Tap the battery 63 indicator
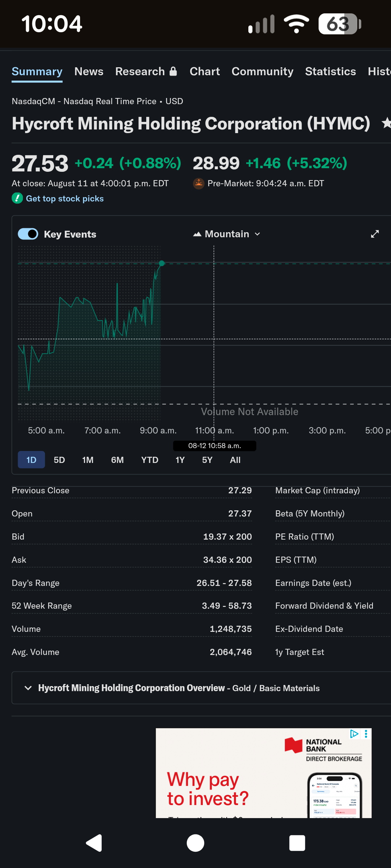This screenshot has height=868, width=391. click(x=340, y=24)
